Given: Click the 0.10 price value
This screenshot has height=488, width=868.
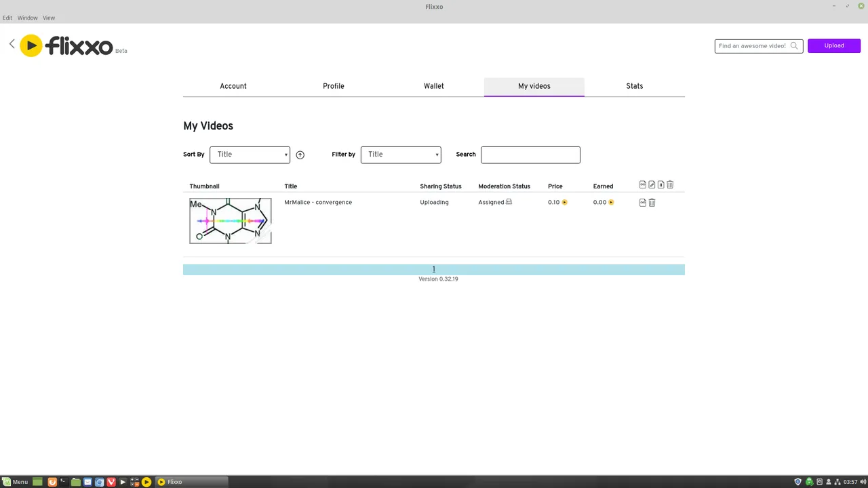Looking at the screenshot, I should [x=553, y=203].
